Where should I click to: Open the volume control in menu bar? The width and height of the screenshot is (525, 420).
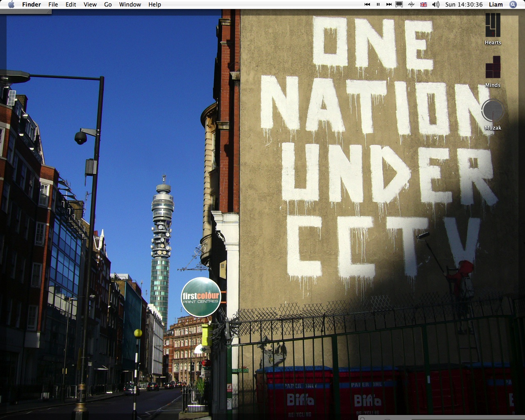click(x=436, y=5)
